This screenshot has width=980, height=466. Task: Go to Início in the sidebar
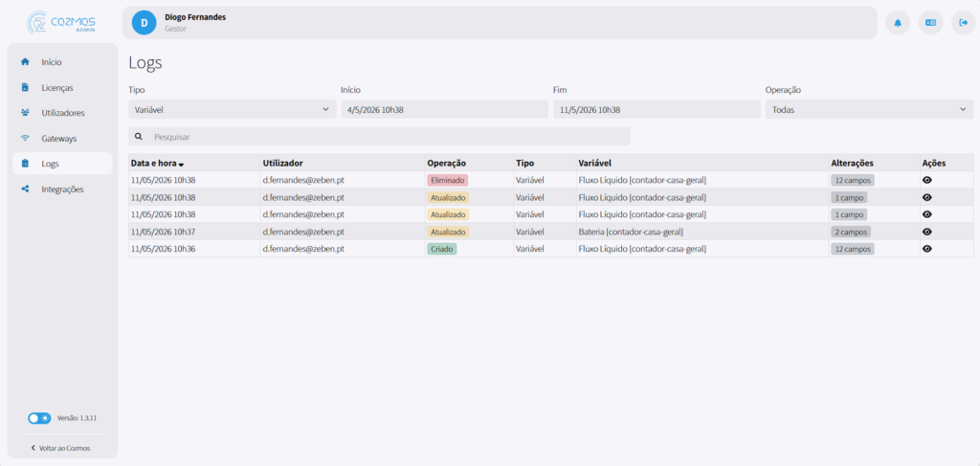click(62, 62)
